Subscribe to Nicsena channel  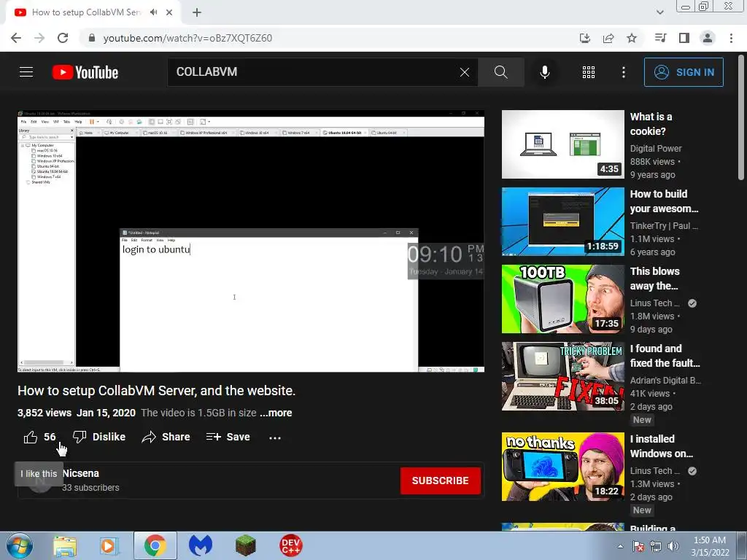(x=440, y=481)
